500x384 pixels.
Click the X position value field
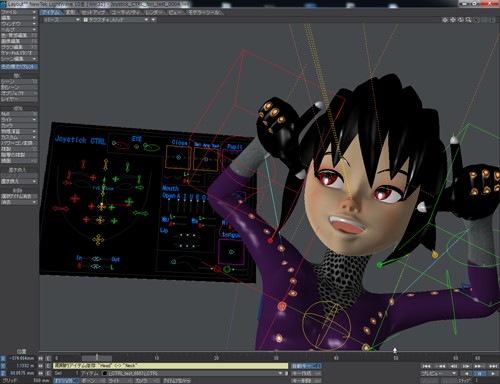click(x=21, y=359)
